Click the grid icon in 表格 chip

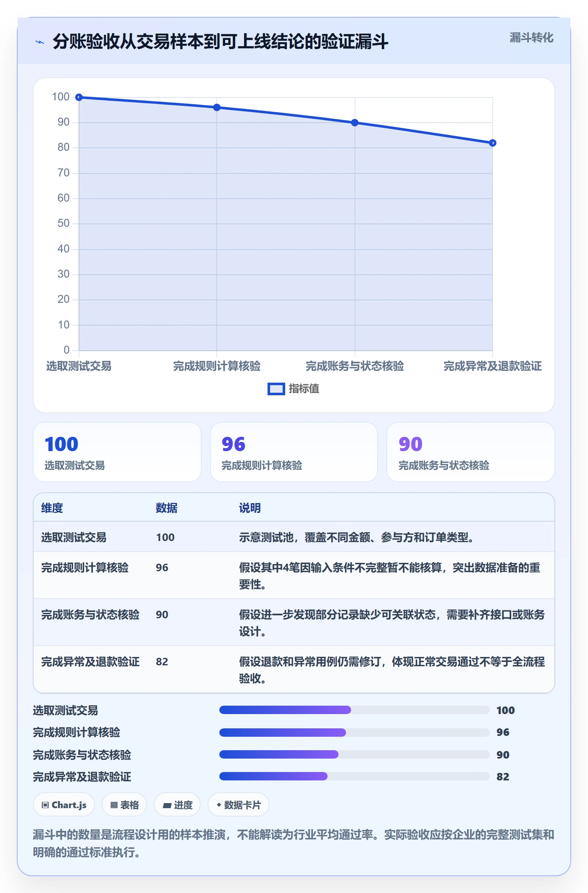[114, 805]
